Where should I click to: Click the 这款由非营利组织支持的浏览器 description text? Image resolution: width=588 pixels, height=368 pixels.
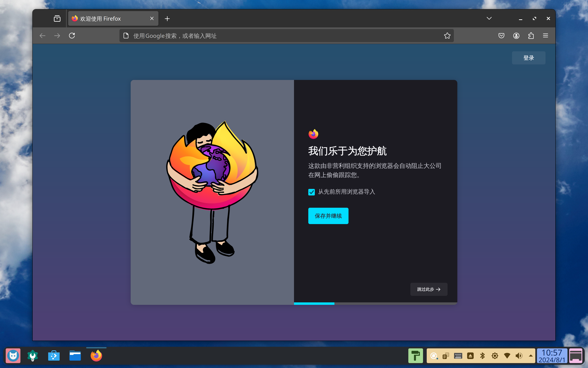[375, 170]
